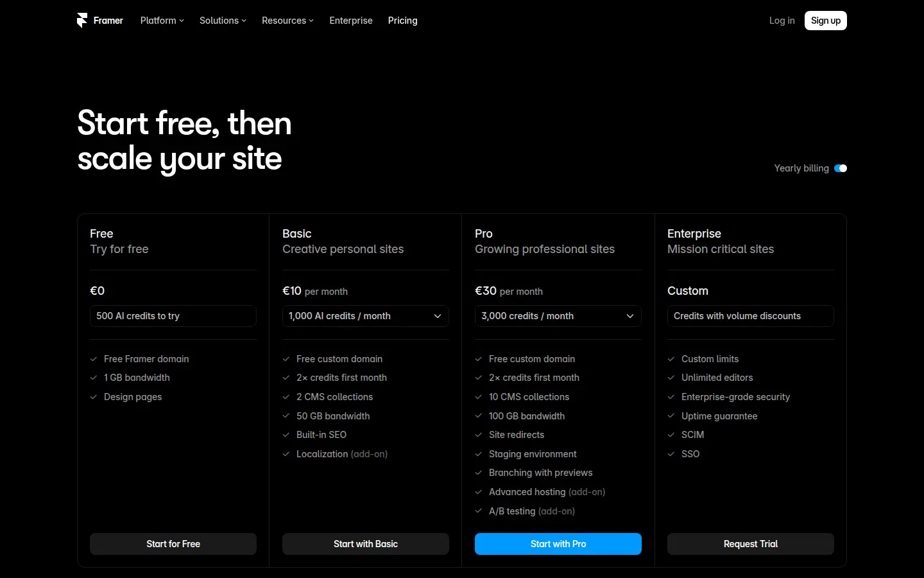Click the 'SCIM' feature text
Image resolution: width=924 pixels, height=578 pixels.
pyautogui.click(x=692, y=435)
